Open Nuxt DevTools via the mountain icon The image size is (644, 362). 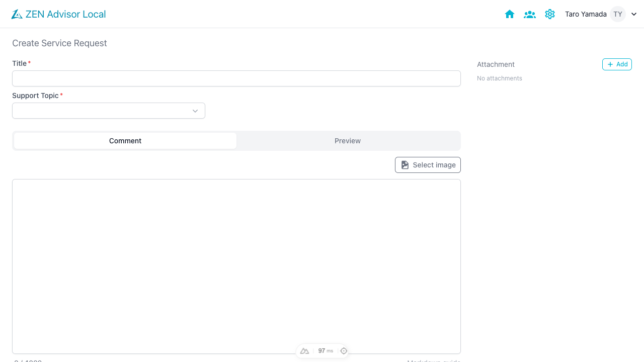(x=304, y=350)
